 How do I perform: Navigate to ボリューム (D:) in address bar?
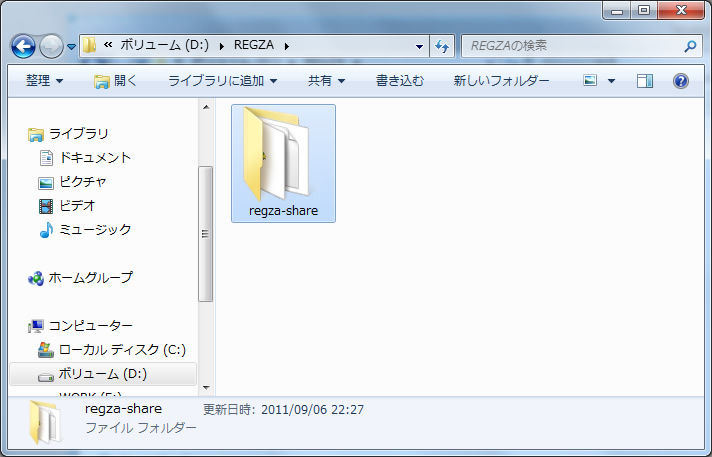coord(164,45)
